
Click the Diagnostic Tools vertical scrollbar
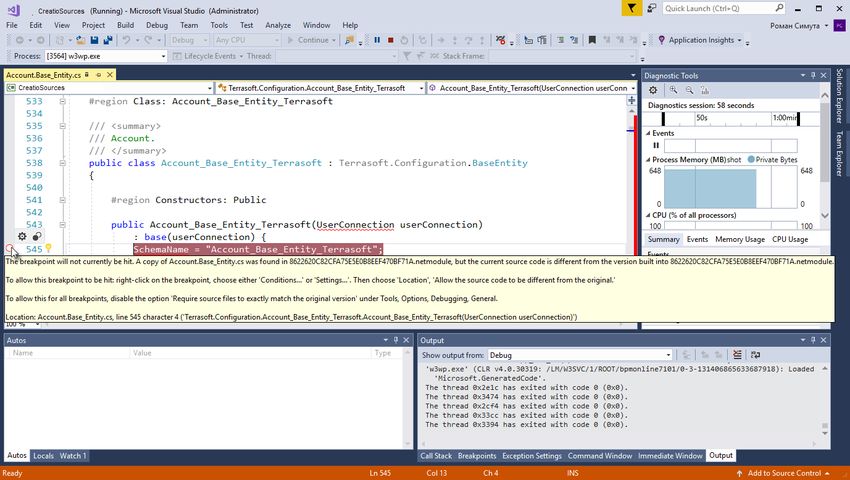coord(825,155)
